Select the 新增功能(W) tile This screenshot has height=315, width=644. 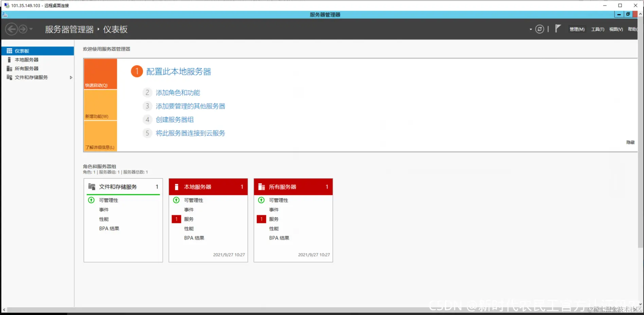101,105
